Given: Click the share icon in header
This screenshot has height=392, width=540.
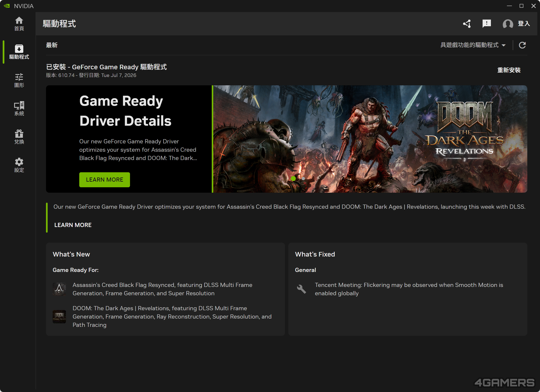Looking at the screenshot, I should coord(467,24).
